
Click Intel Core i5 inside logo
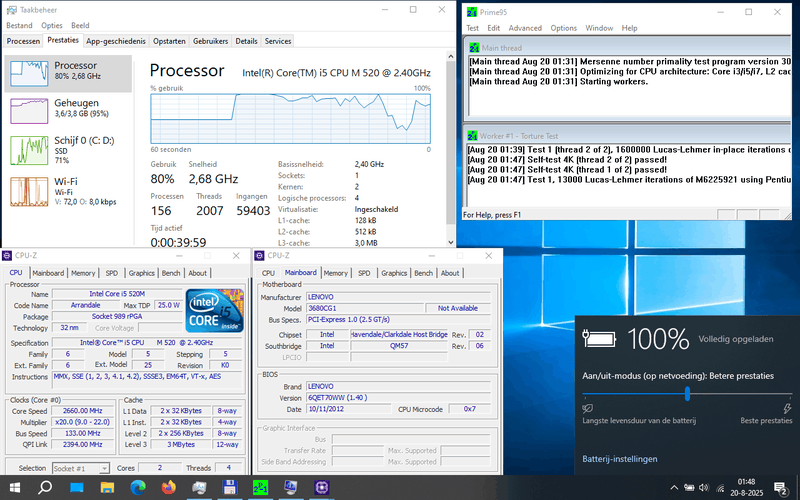click(x=214, y=310)
